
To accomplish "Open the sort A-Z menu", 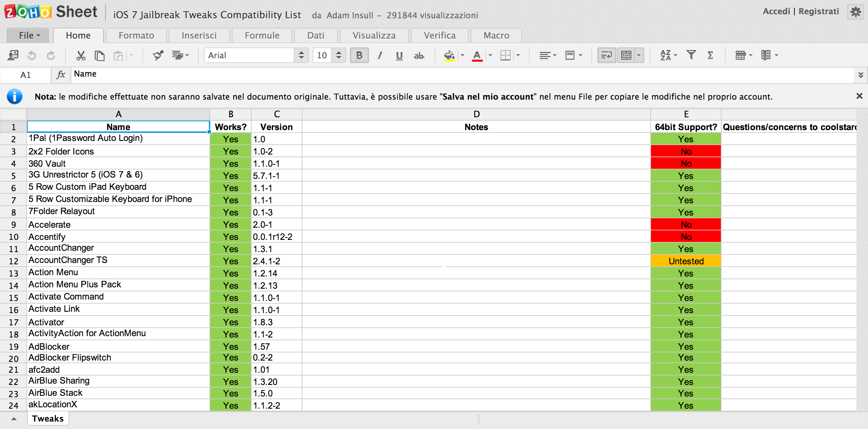I will tap(668, 55).
